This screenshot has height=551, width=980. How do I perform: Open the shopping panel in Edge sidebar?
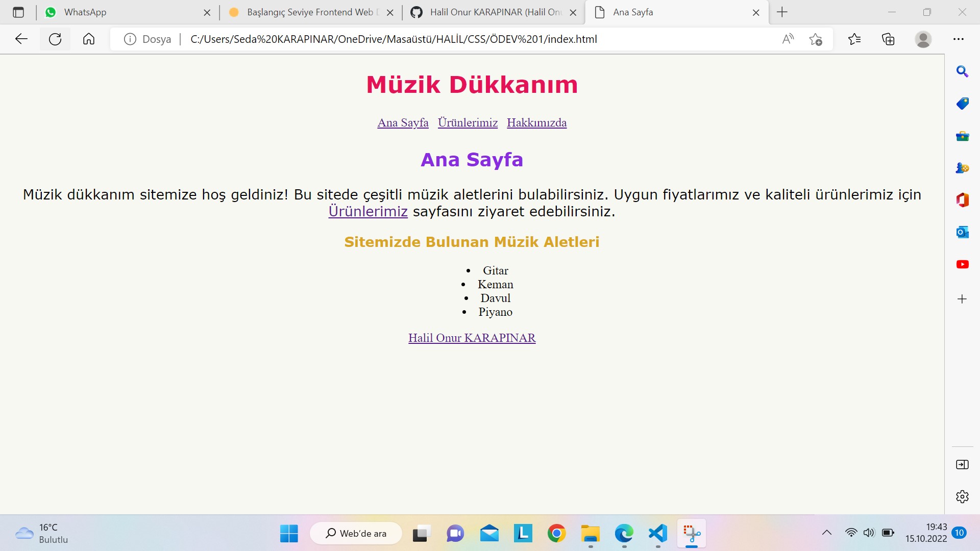[x=963, y=104]
